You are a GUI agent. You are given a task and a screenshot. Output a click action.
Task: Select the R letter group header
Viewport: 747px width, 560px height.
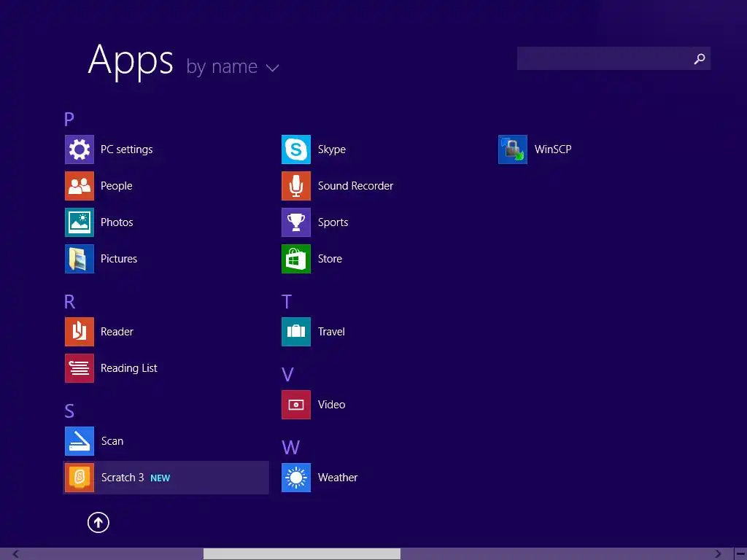point(69,301)
